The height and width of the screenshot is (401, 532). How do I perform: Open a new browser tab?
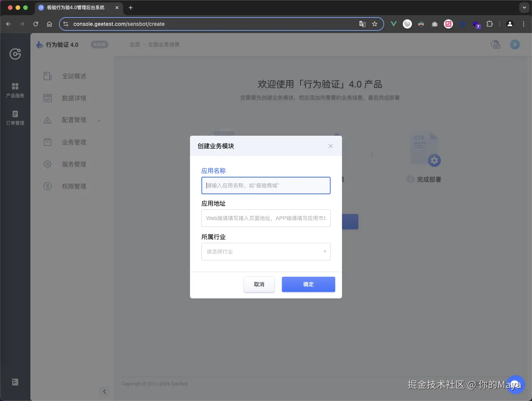[130, 8]
